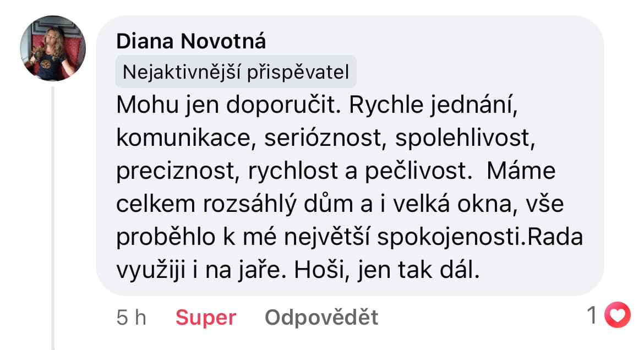Click the timestamp to open comment permalink

(x=131, y=318)
